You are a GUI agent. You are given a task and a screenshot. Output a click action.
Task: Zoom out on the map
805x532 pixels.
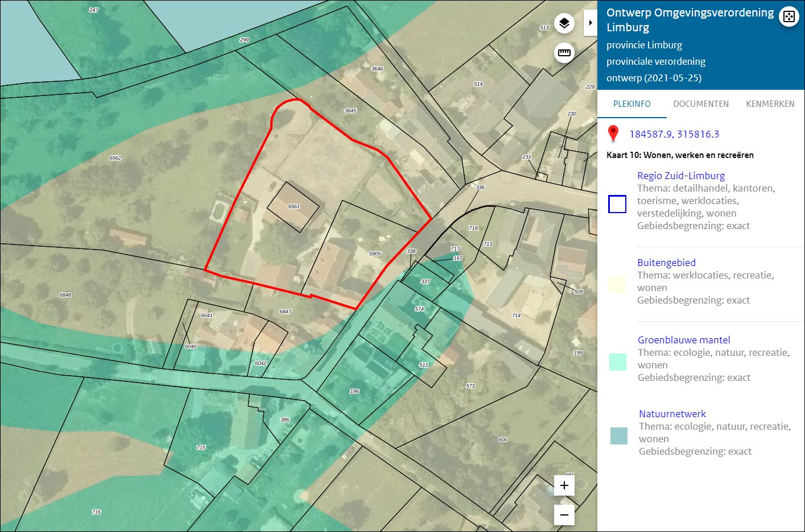[x=564, y=515]
